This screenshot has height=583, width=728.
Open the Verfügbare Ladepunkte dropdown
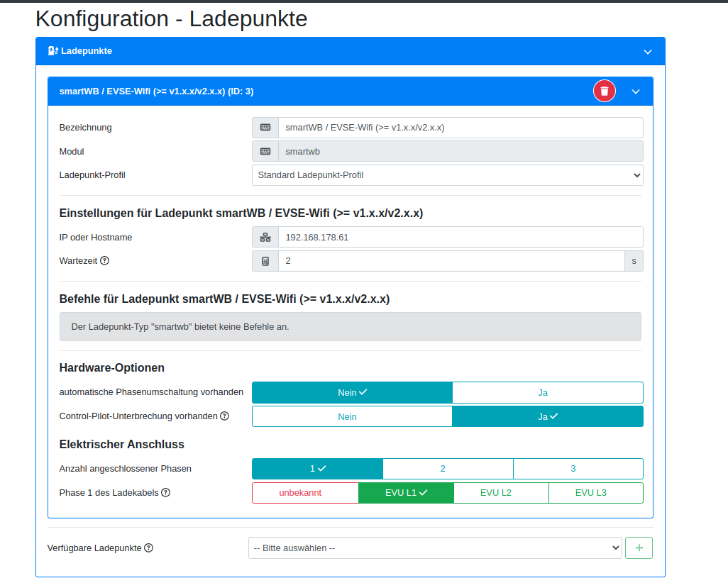[x=435, y=548]
